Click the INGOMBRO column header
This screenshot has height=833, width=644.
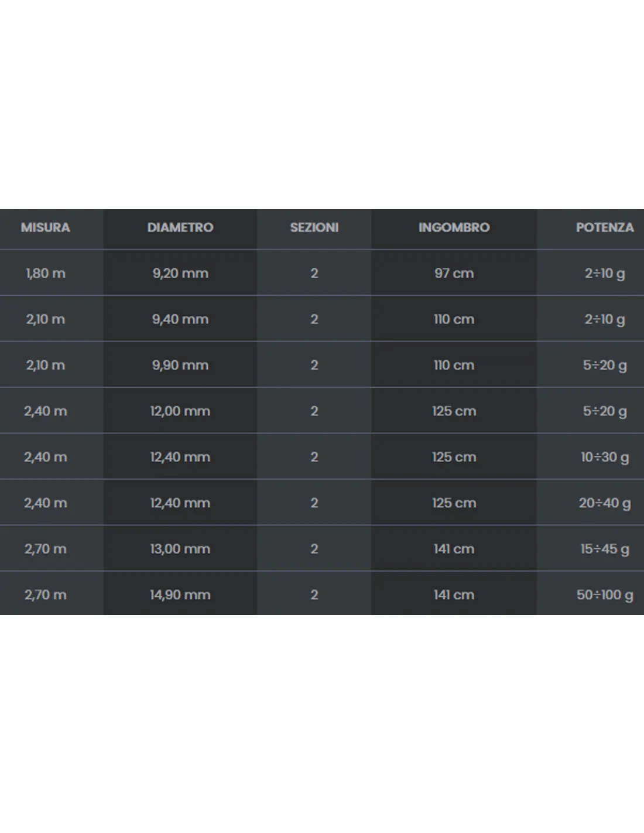(x=454, y=227)
